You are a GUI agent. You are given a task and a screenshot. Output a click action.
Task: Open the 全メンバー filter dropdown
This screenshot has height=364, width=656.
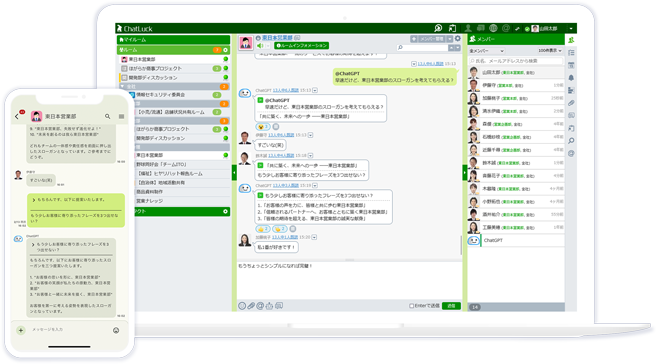point(486,51)
